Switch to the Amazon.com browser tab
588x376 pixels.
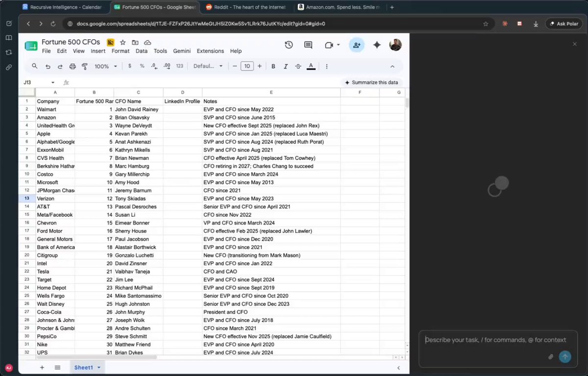click(339, 7)
